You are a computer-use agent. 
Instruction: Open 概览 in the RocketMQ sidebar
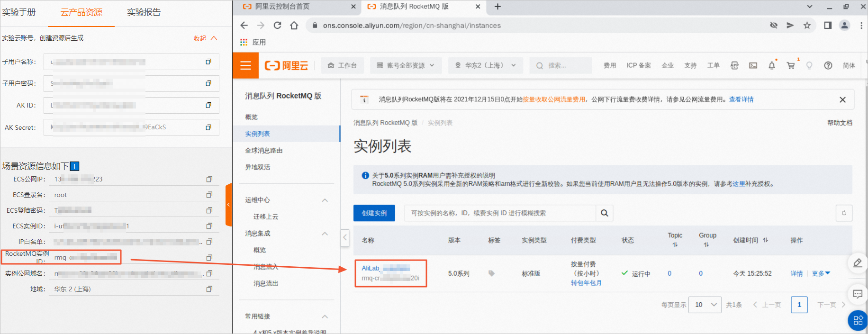252,117
